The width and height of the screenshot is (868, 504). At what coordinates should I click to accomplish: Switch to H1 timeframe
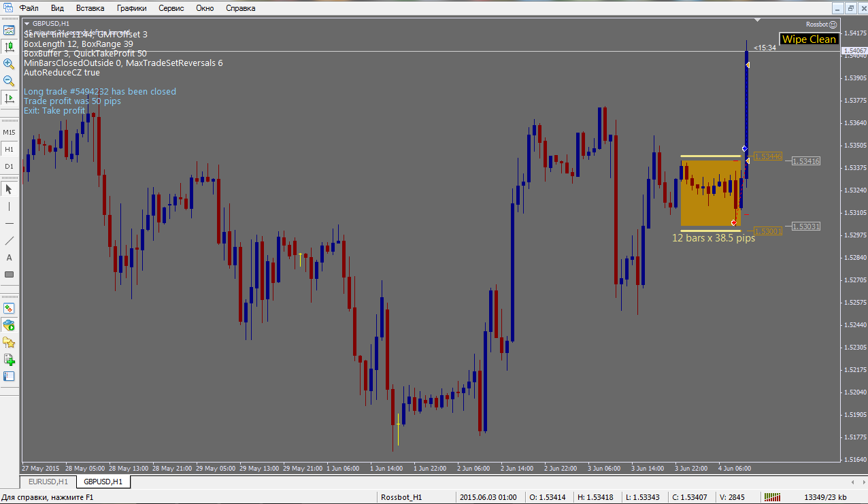click(x=9, y=149)
